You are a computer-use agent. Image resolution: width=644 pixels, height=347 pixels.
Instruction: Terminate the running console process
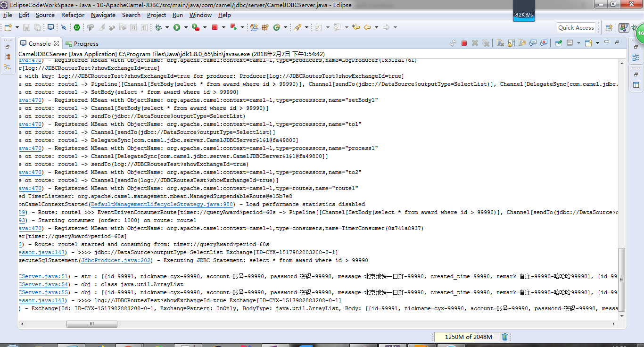[464, 43]
